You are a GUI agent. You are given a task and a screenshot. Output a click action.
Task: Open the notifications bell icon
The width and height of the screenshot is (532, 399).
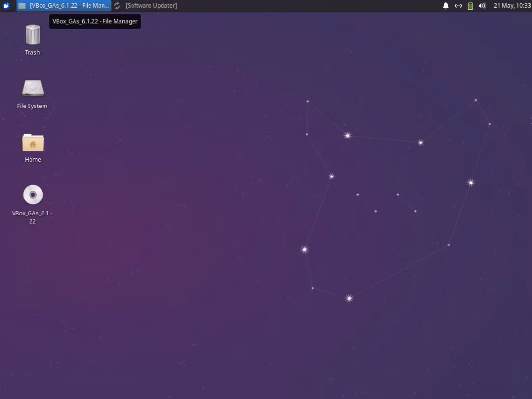(x=446, y=5)
